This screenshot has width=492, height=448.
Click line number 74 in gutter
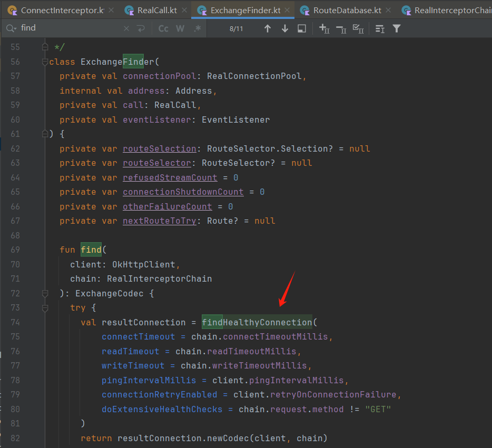[x=15, y=322]
